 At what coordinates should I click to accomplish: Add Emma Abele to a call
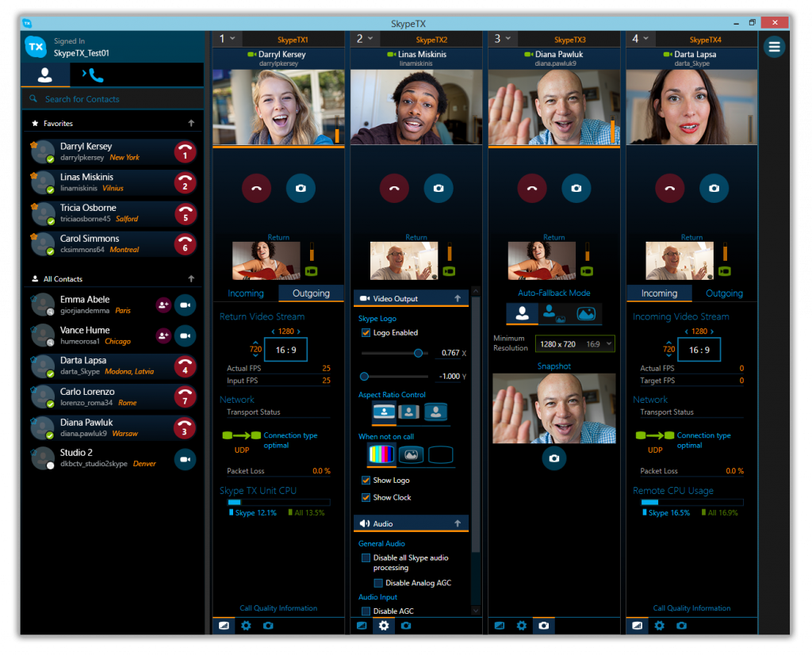tap(163, 305)
